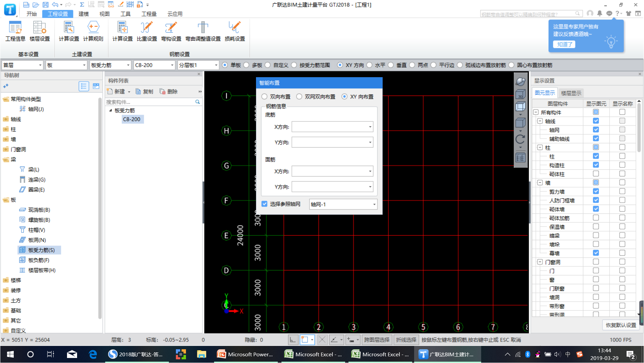The width and height of the screenshot is (644, 363).
Task: Toggle 选择参照轴网 checkbox
Action: tap(264, 204)
